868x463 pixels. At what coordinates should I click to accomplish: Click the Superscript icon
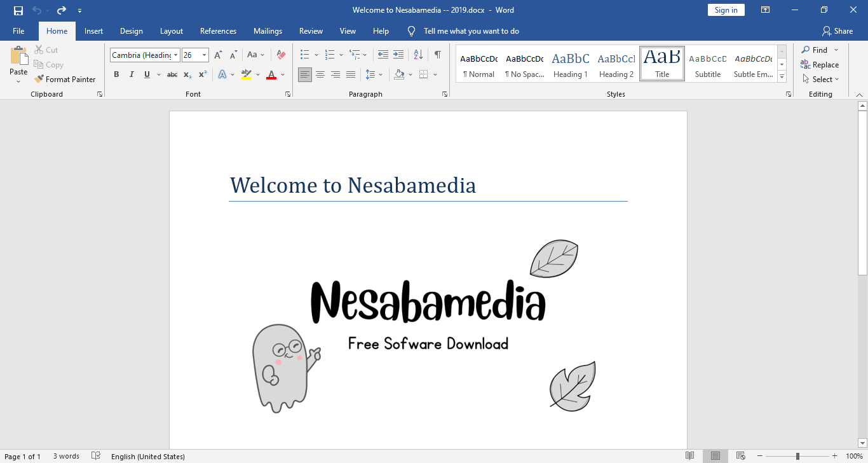click(203, 74)
